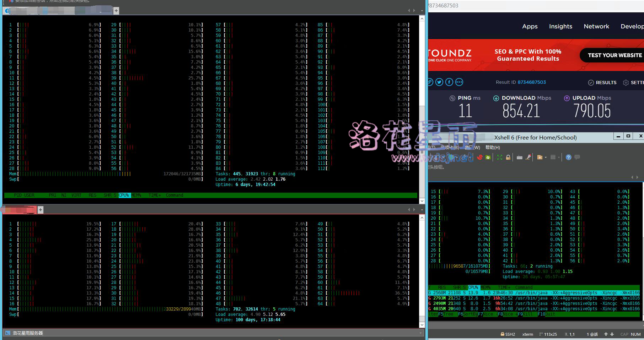
Task: Click next-tab arrow in right Xshell window
Action: click(x=637, y=177)
